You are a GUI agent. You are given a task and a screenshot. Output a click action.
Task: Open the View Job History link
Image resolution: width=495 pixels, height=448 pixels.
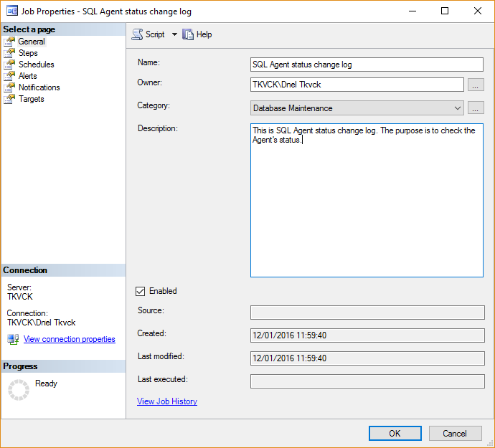(167, 401)
